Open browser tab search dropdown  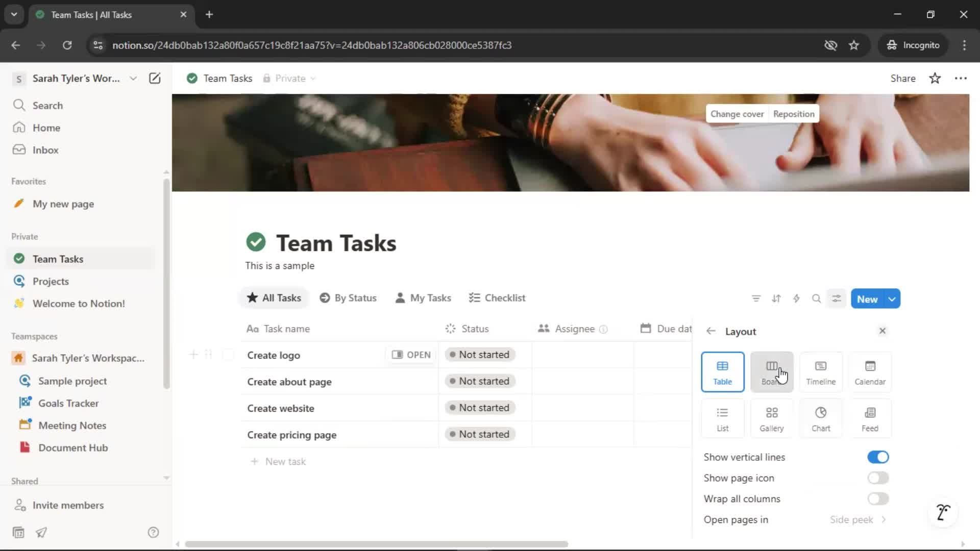pyautogui.click(x=14, y=14)
